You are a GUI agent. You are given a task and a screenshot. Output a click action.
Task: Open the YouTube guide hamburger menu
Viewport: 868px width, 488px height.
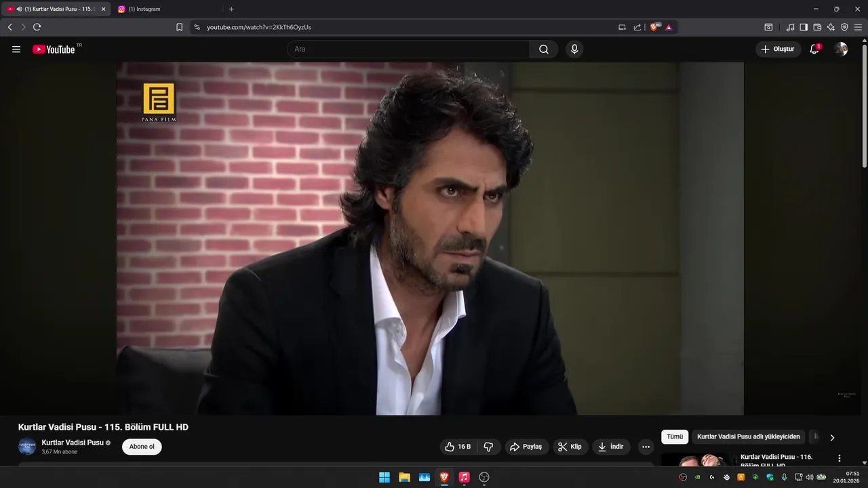(x=16, y=49)
